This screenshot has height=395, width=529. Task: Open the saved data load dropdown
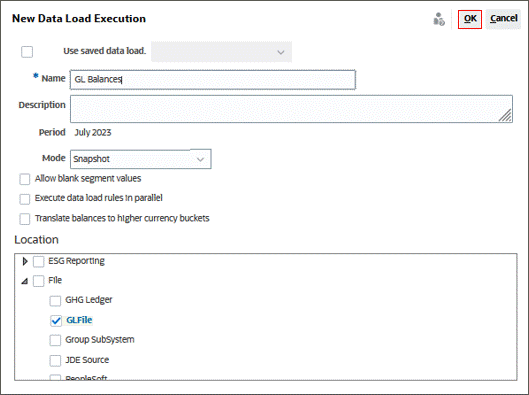221,52
